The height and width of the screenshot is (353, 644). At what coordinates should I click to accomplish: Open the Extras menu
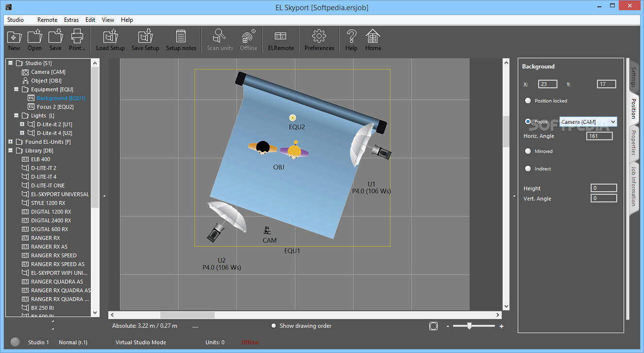[x=71, y=20]
